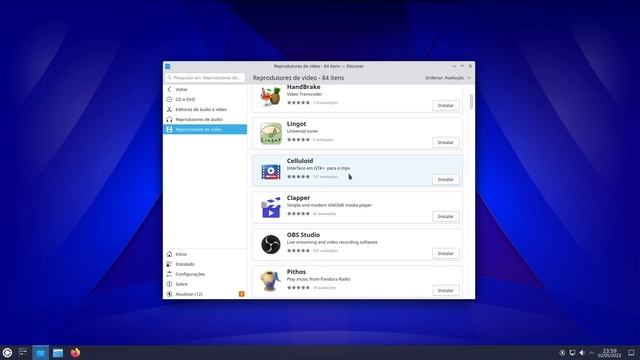Install Pithos
The image size is (640, 360).
pos(445,290)
